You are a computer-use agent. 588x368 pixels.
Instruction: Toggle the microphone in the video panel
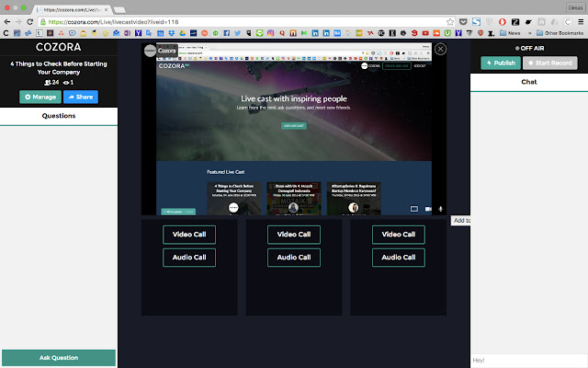tap(441, 209)
